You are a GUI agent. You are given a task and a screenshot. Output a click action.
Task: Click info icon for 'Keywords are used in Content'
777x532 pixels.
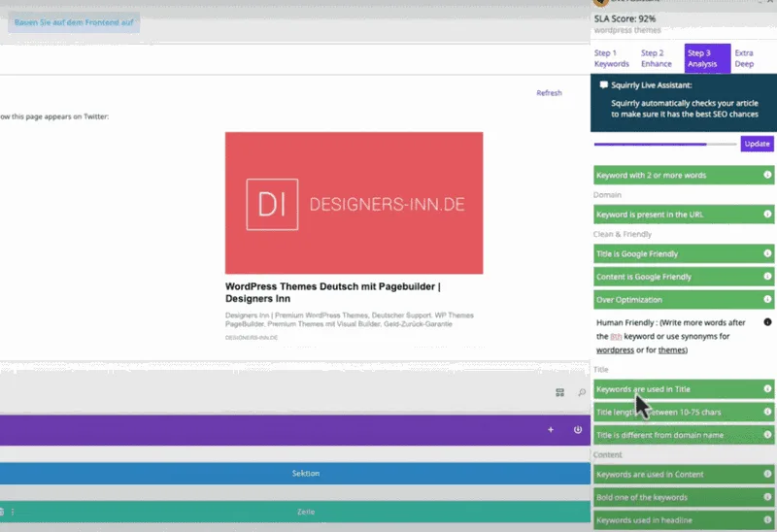767,474
